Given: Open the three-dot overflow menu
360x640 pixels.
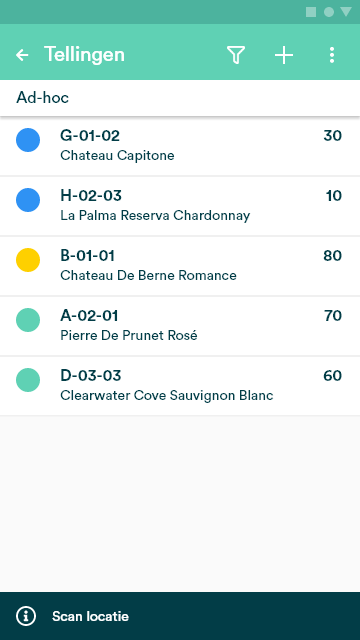Looking at the screenshot, I should pos(332,55).
